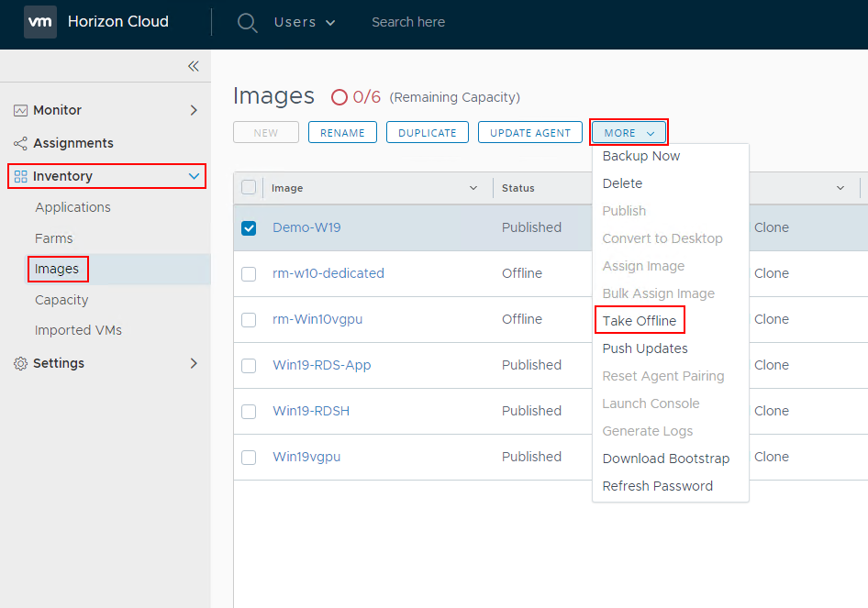
Task: Click the remaining capacity circle indicator
Action: [339, 97]
